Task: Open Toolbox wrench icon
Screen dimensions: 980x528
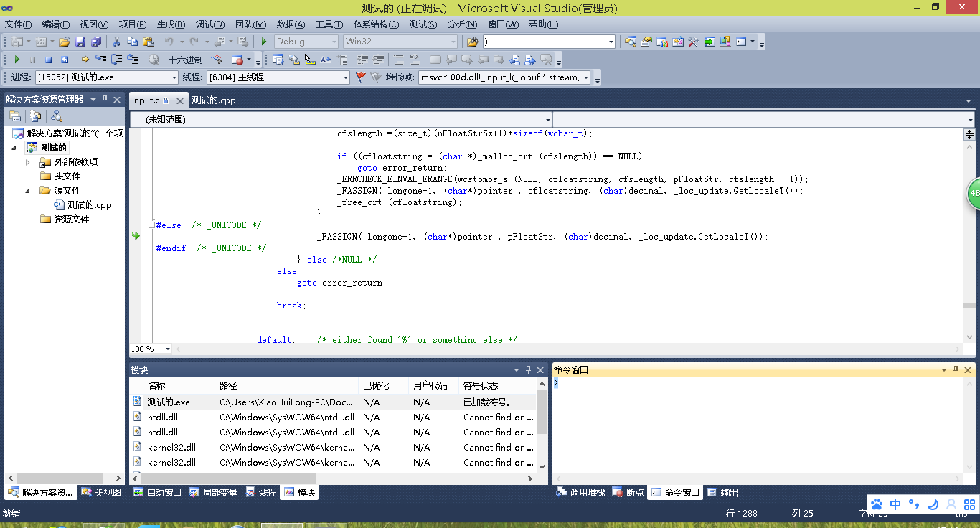Action: [693, 42]
